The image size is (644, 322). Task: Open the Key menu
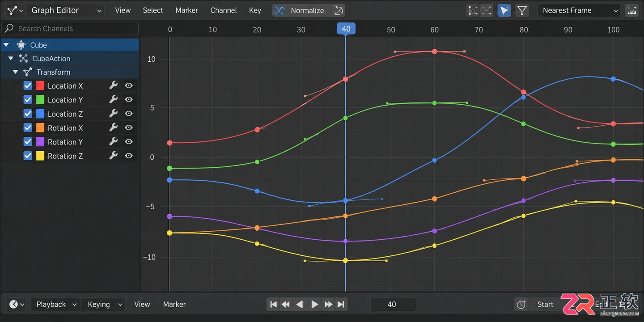255,10
